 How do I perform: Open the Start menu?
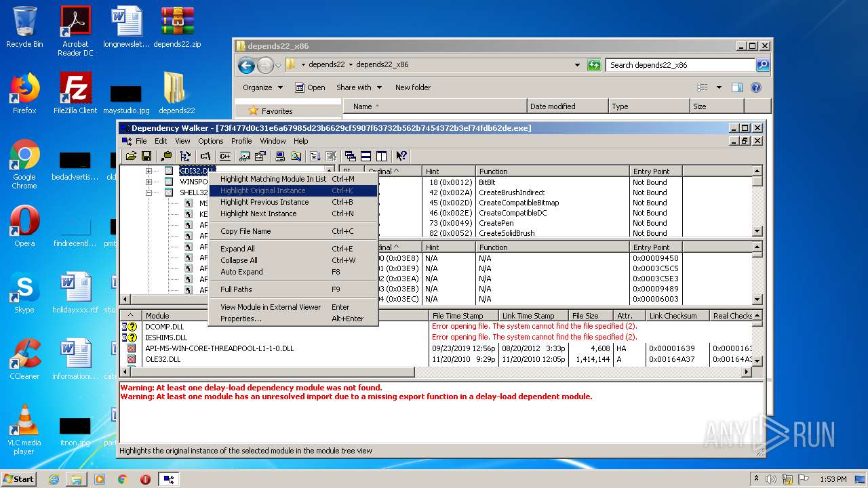(18, 479)
